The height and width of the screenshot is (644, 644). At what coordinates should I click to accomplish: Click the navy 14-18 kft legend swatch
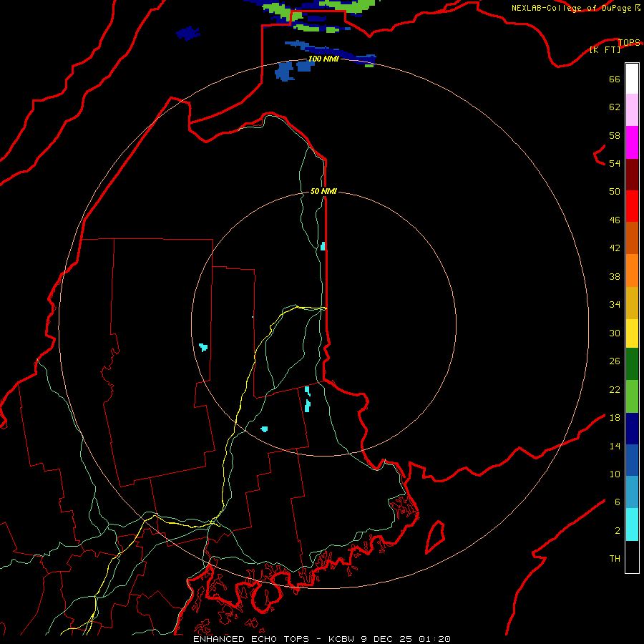point(632,429)
